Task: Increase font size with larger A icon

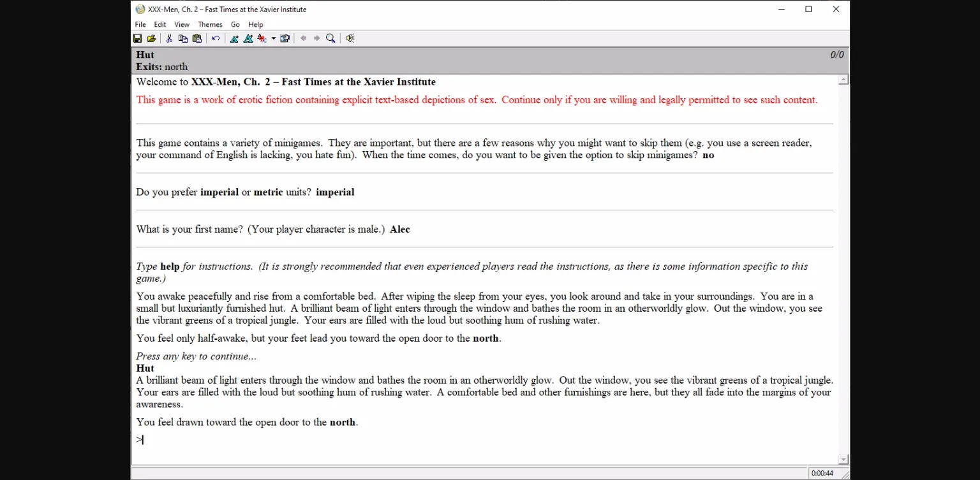Action: (x=248, y=38)
